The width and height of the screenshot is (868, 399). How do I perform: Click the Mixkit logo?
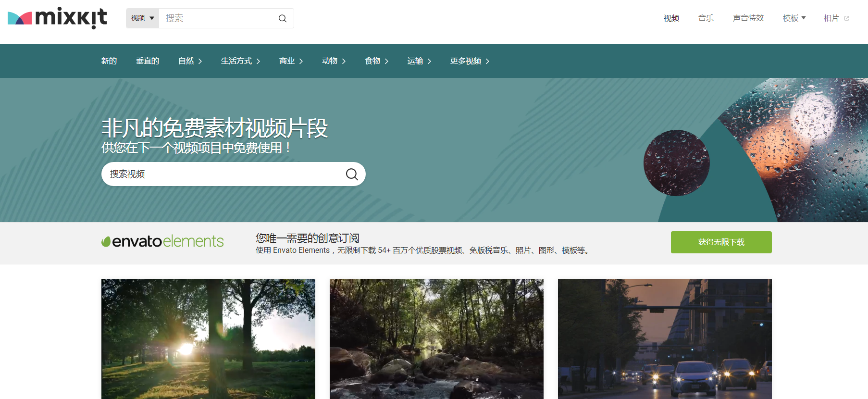[x=57, y=18]
